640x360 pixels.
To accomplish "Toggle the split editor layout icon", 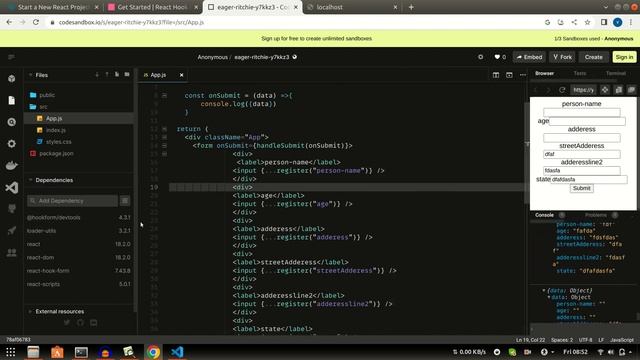I will (496, 75).
